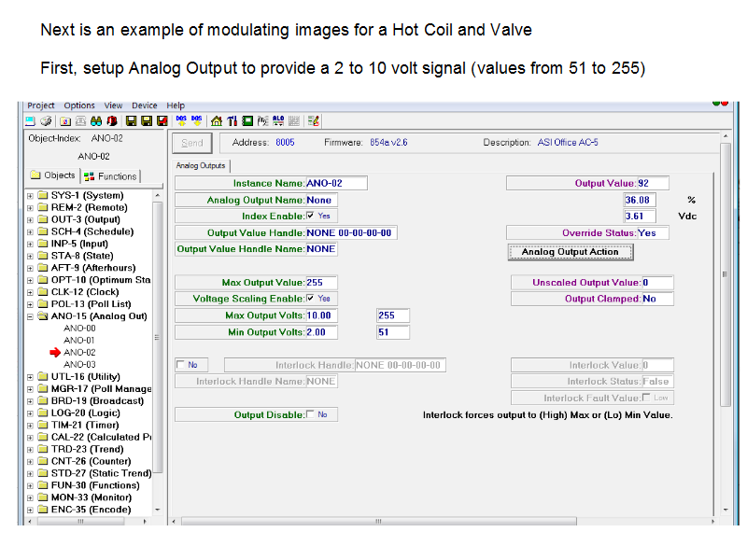
Task: Click the Max Output Value field
Action: 321,283
